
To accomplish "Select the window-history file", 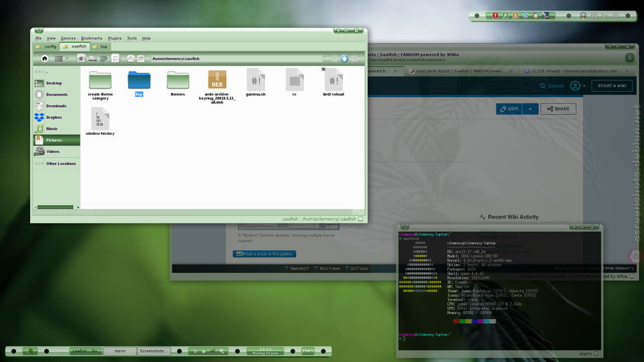I will pyautogui.click(x=100, y=121).
